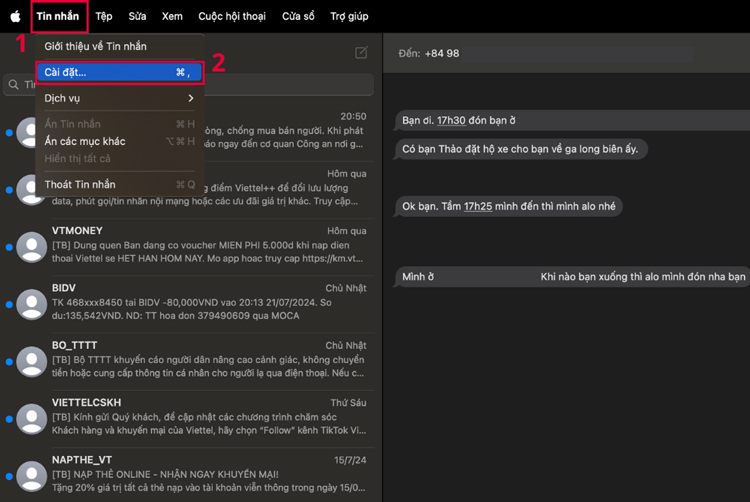
Task: Open the BO_TTTT conversation
Action: tap(189, 362)
